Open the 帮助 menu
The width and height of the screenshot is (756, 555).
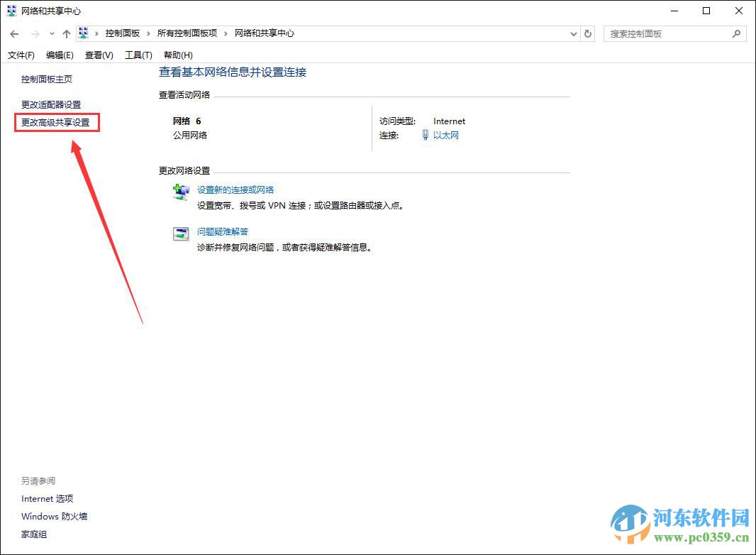177,55
